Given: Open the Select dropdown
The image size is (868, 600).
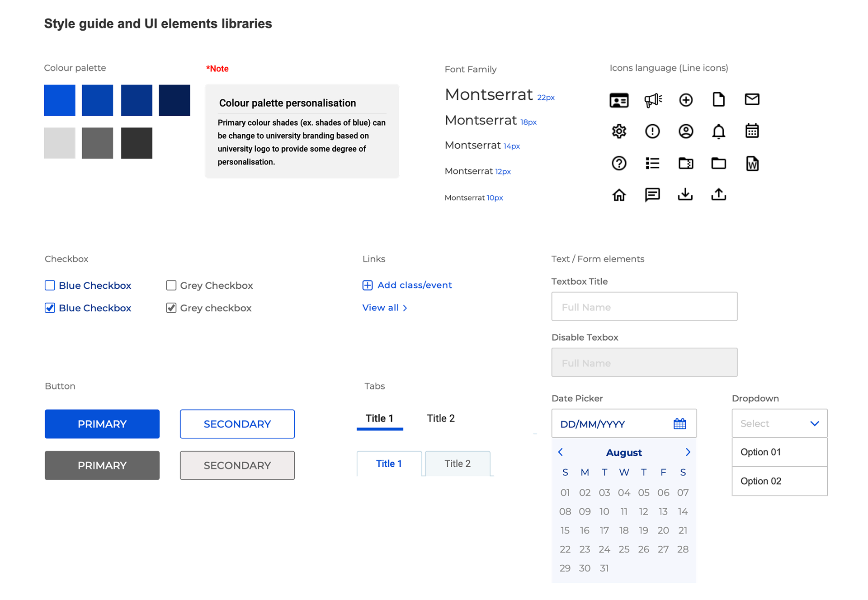Looking at the screenshot, I should (779, 423).
